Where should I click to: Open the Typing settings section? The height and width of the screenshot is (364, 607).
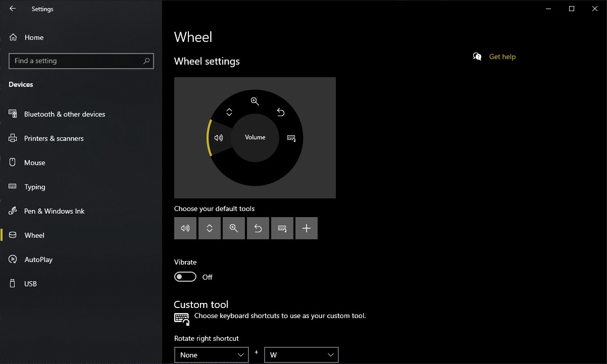pyautogui.click(x=35, y=187)
